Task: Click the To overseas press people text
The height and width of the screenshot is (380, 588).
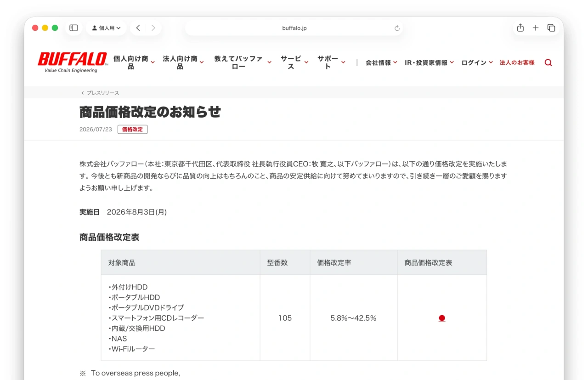Action: click(136, 373)
